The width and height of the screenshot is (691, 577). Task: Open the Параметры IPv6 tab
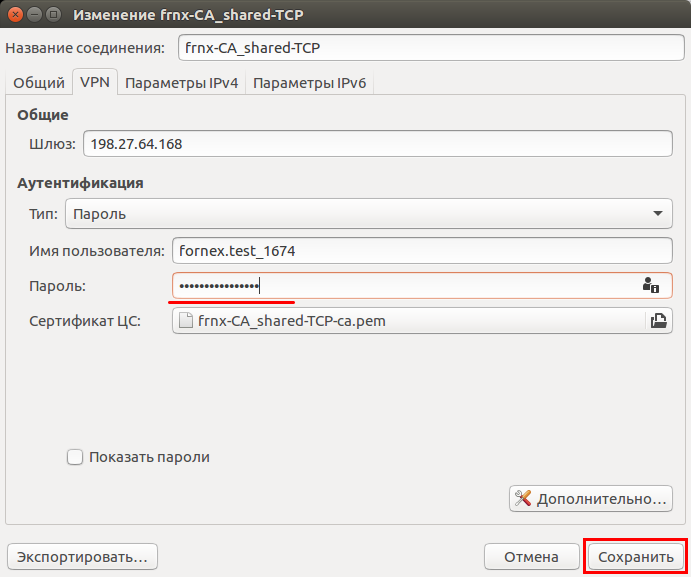tap(309, 83)
